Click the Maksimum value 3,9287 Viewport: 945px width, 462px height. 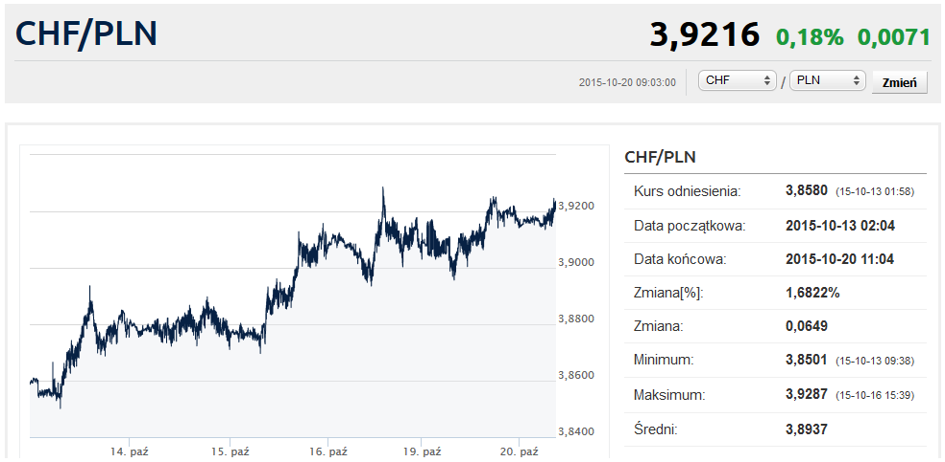point(808,394)
